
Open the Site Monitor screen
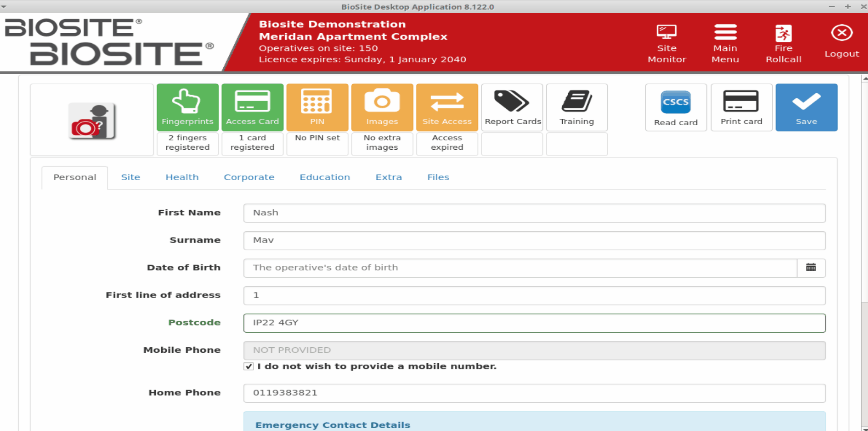pyautogui.click(x=667, y=44)
